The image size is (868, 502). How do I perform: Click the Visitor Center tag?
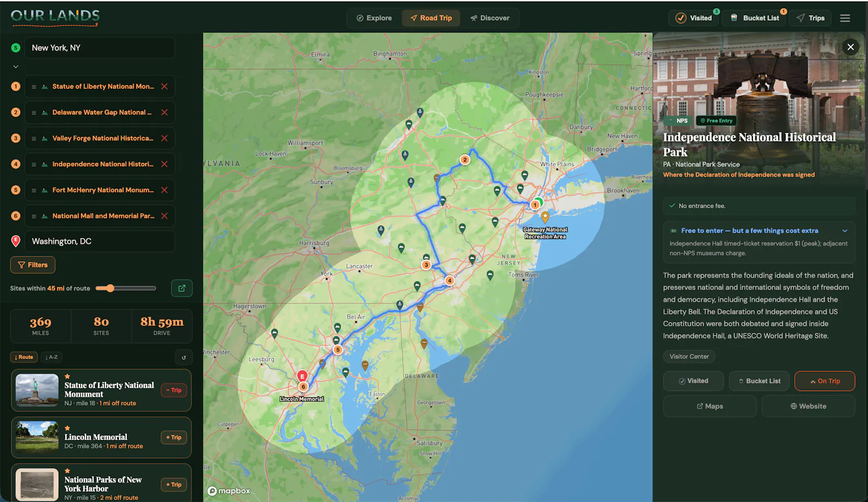click(689, 357)
